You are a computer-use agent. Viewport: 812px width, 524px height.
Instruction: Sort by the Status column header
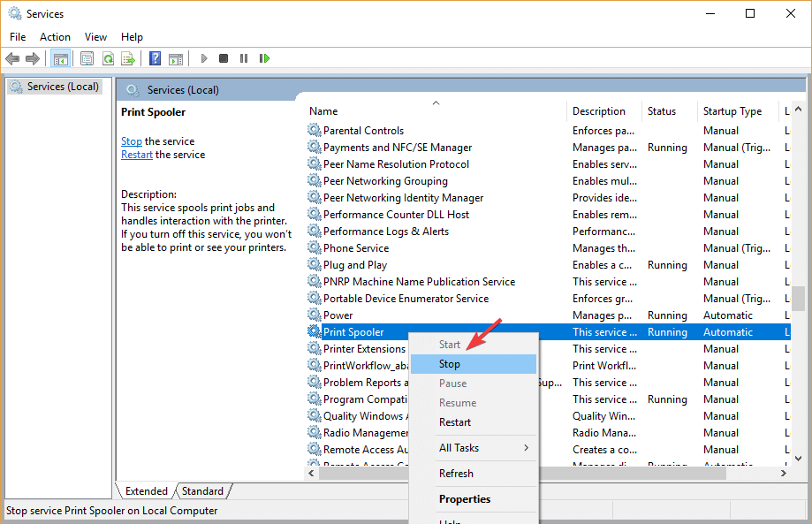coord(669,110)
